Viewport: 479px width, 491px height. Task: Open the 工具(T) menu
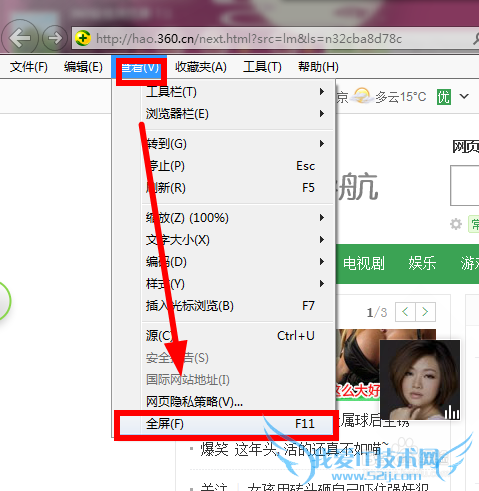[x=262, y=67]
